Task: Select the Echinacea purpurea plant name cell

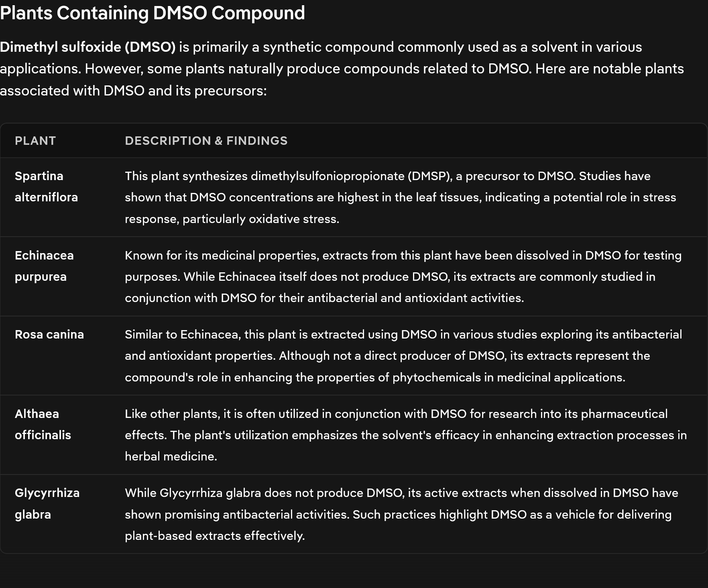Action: (x=44, y=266)
